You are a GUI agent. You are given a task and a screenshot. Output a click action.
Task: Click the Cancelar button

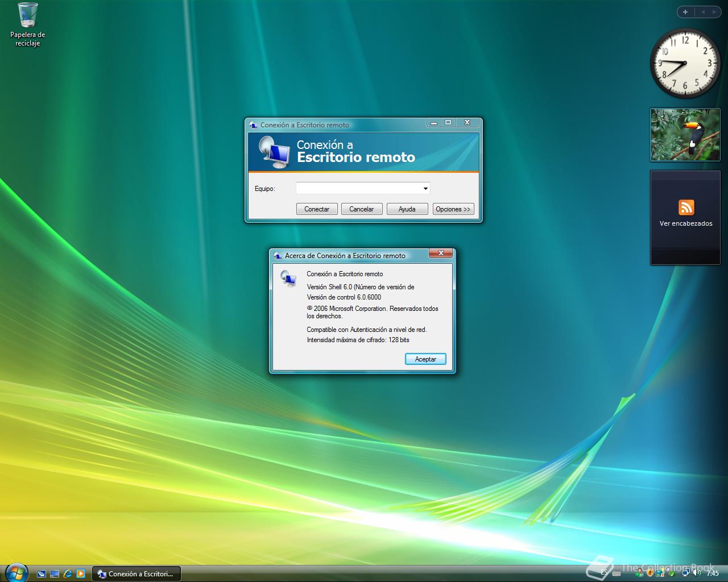(362, 209)
